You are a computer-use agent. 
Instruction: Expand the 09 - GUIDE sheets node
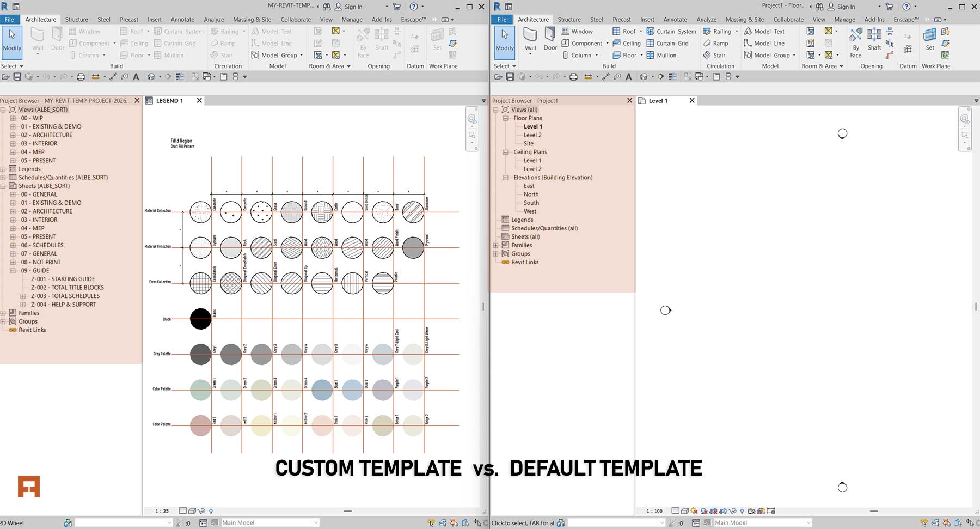(x=13, y=270)
